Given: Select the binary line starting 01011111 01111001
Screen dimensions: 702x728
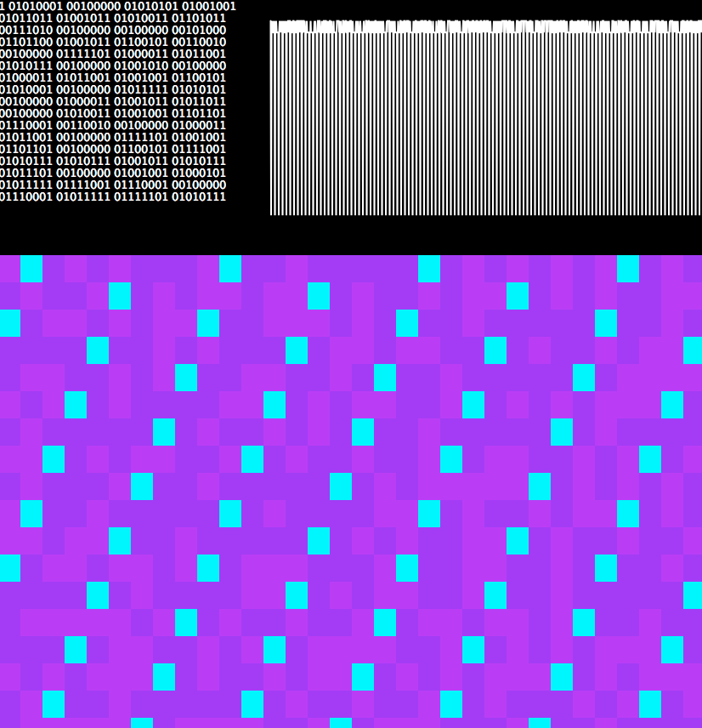Looking at the screenshot, I should point(113,185).
